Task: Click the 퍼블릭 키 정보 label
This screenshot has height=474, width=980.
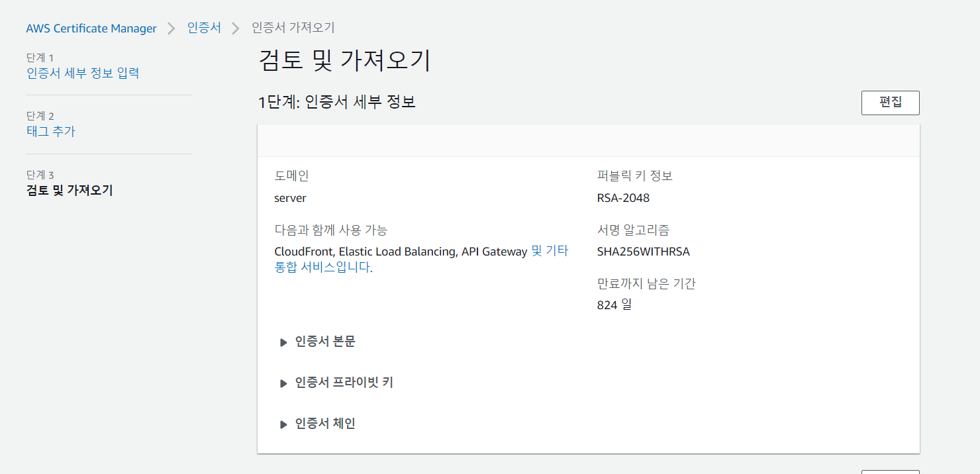Action: tap(635, 176)
